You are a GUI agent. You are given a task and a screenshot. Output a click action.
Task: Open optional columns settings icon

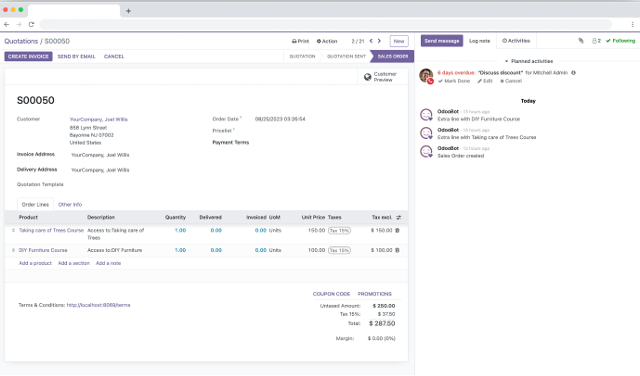tap(399, 218)
